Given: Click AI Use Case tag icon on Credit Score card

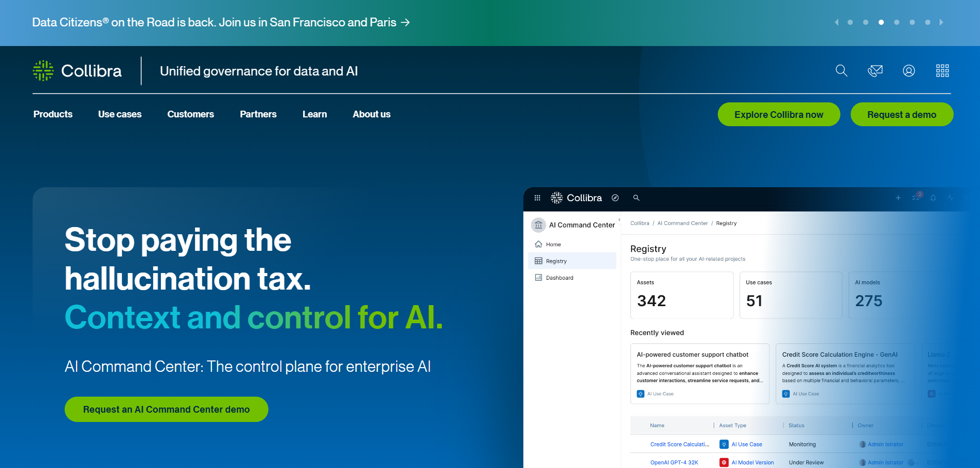Looking at the screenshot, I should click(x=786, y=394).
